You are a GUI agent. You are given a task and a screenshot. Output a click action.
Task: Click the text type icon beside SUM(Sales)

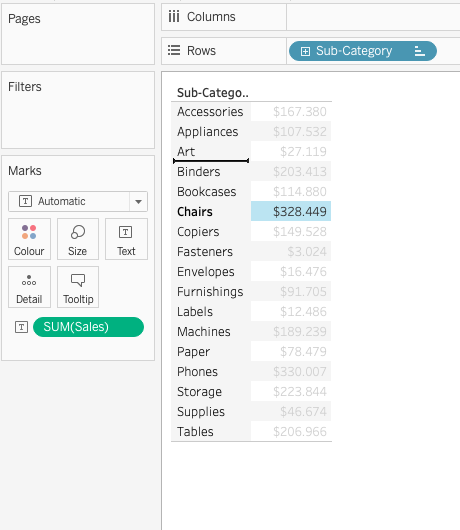[x=21, y=327]
